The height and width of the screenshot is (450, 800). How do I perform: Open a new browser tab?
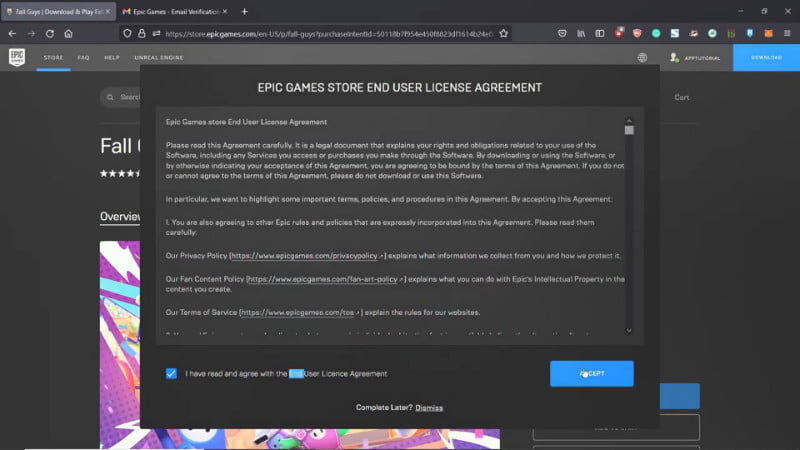coord(244,11)
